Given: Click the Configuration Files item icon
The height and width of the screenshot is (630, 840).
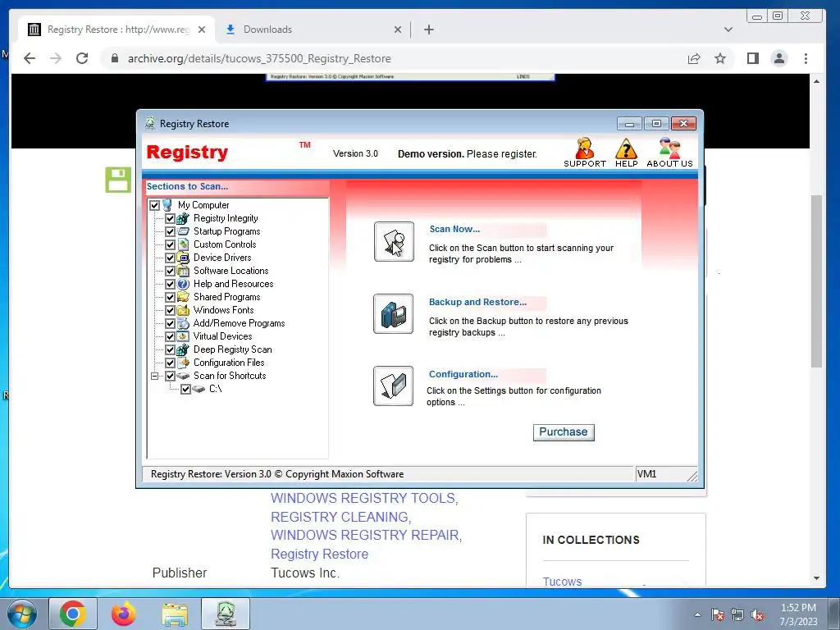Looking at the screenshot, I should point(183,363).
